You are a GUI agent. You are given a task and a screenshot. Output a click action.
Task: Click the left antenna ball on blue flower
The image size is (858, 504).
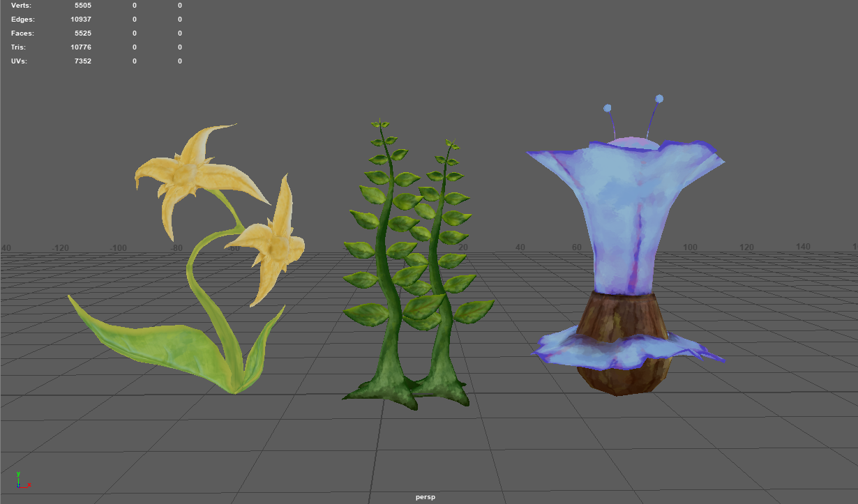[x=608, y=108]
